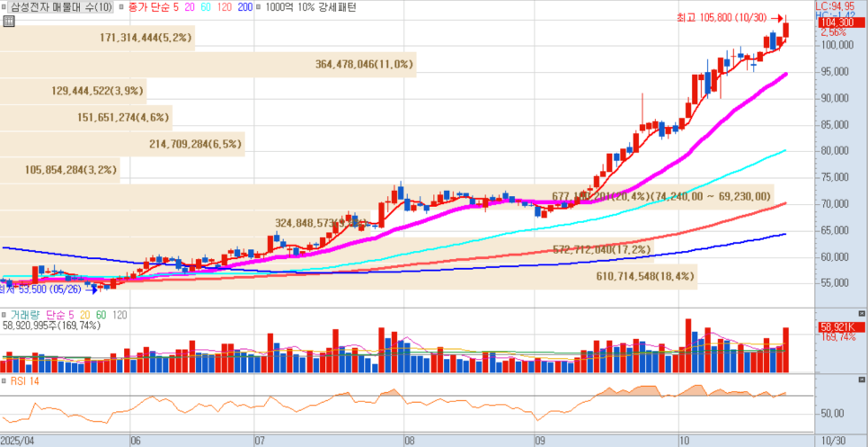Click the 06 month marker on date axis
This screenshot has height=447, width=868.
click(135, 441)
